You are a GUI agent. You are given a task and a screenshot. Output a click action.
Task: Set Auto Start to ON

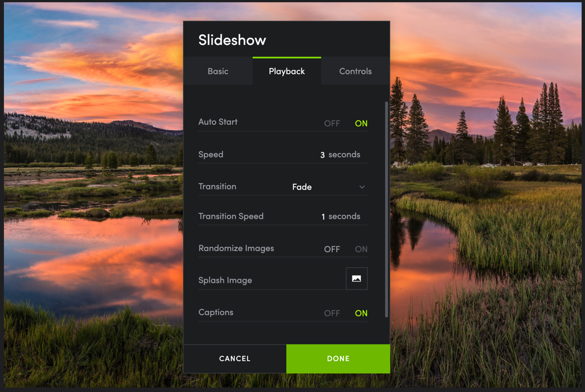point(361,123)
